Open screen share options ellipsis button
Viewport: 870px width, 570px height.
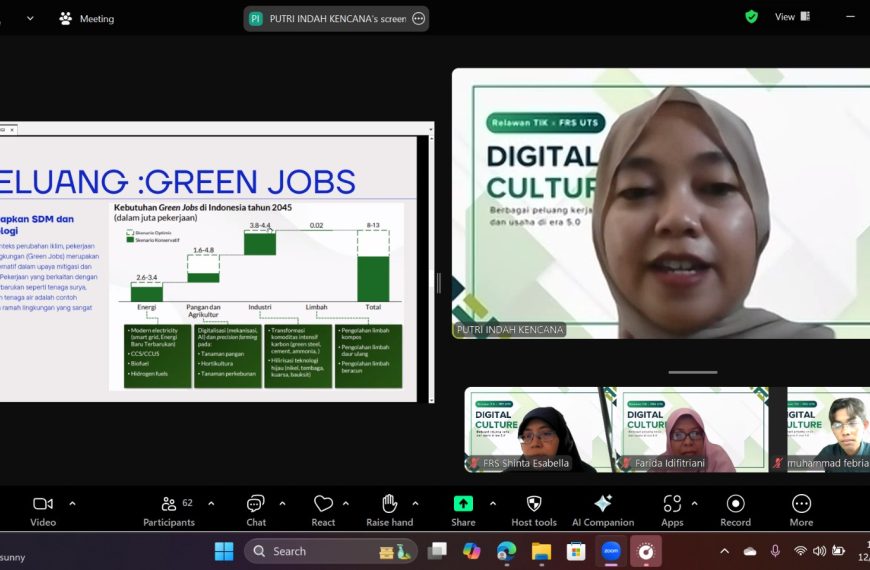pos(419,18)
